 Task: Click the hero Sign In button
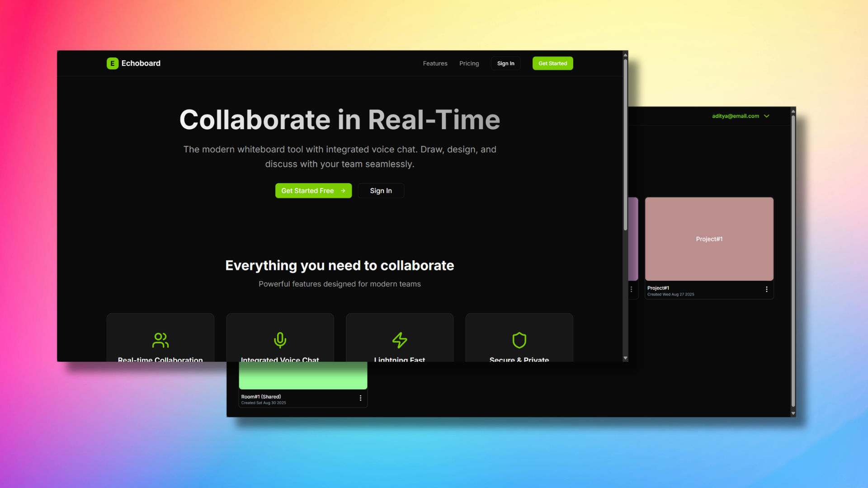point(381,191)
